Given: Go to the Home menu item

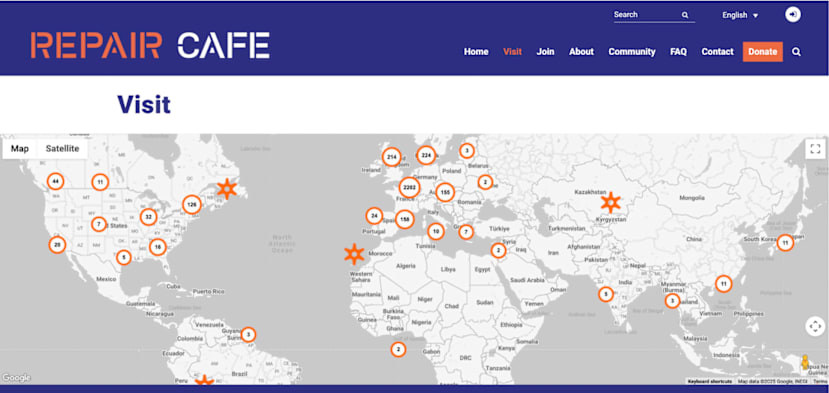Looking at the screenshot, I should click(476, 52).
